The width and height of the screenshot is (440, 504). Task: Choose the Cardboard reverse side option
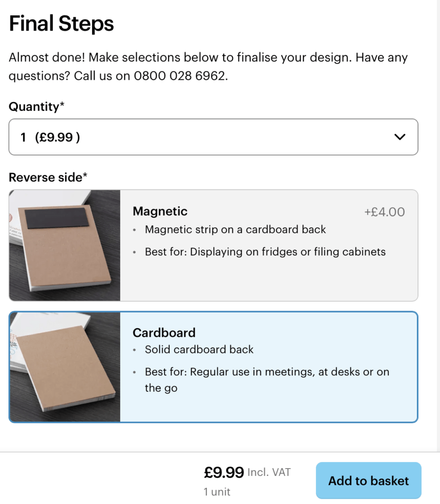point(213,367)
